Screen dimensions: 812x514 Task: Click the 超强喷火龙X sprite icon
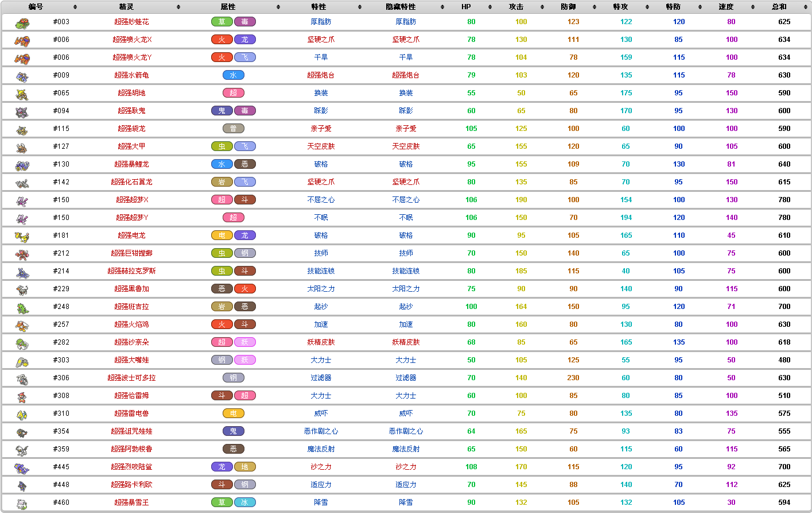(22, 41)
